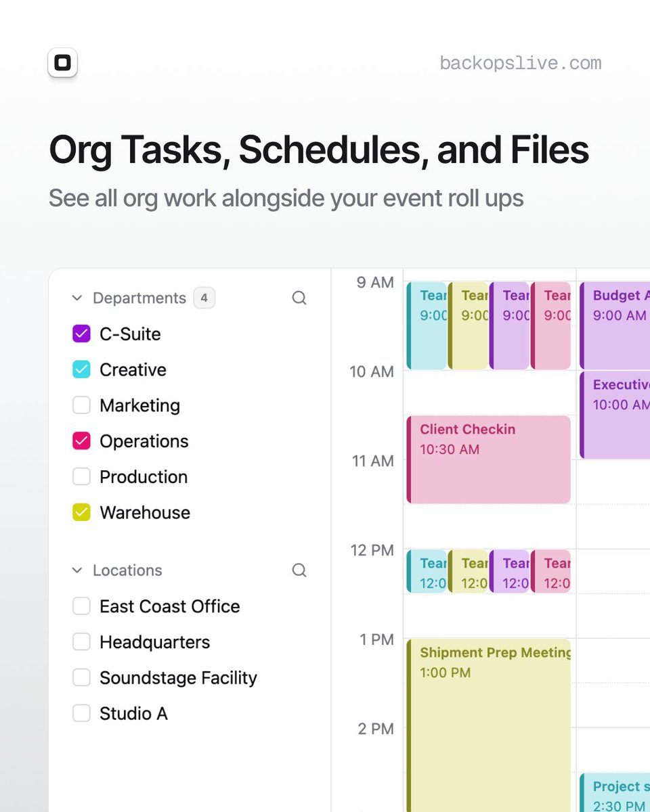This screenshot has width=650, height=812.
Task: Click the backopslive.com link
Action: [x=521, y=64]
